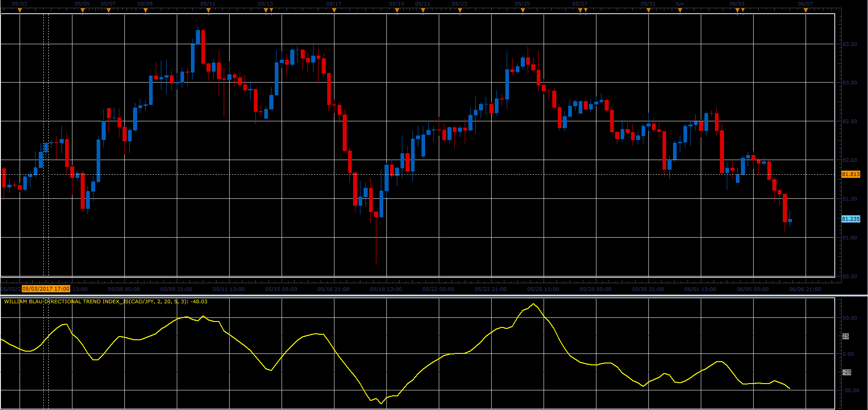Image resolution: width=868 pixels, height=410 pixels.
Task: Click the orange triangle marker below 05/03
Action: click(20, 10)
